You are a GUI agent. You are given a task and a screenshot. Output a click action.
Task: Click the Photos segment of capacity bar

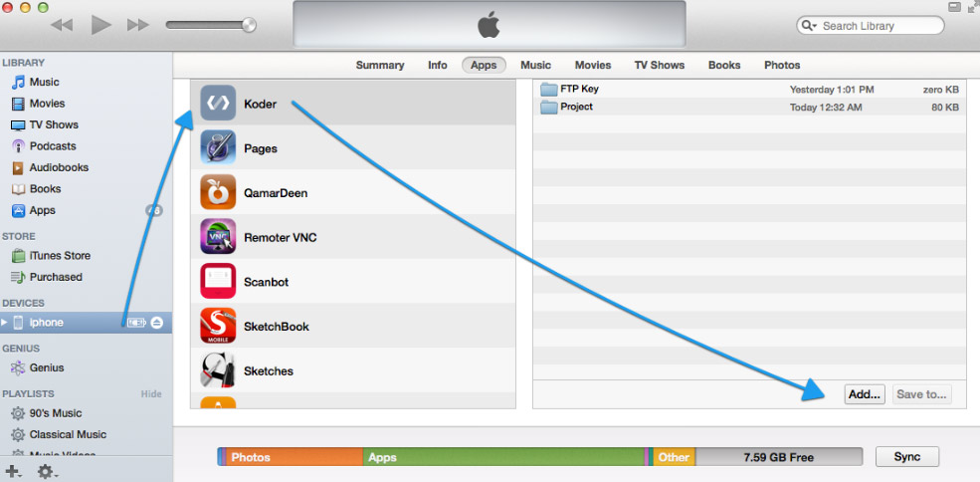click(294, 457)
